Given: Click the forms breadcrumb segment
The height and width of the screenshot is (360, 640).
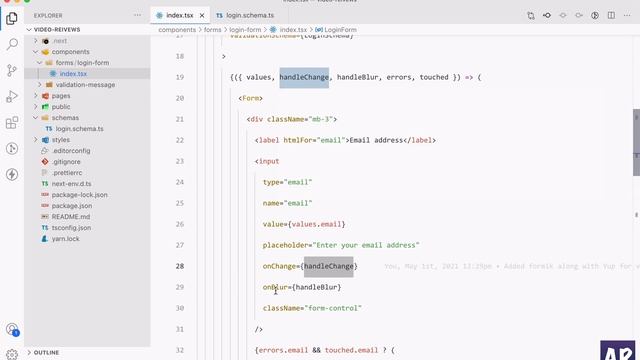Looking at the screenshot, I should pos(212,30).
